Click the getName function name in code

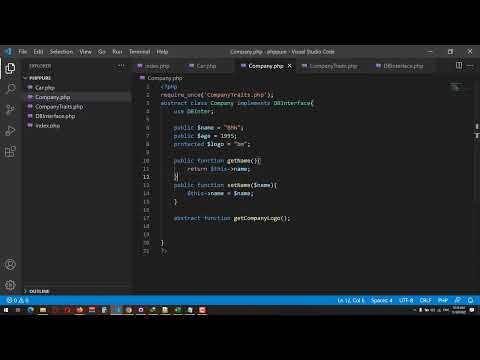(239, 161)
